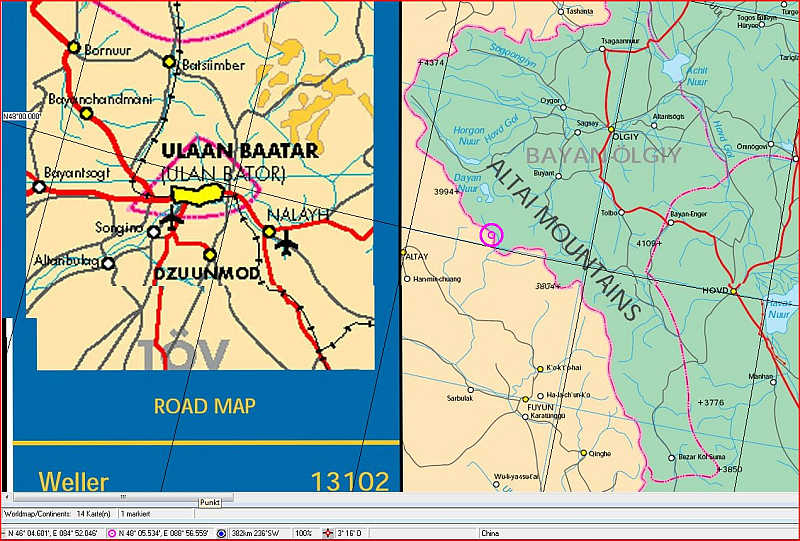
Task: Click the white marker at Bayantsogt
Action: pyautogui.click(x=39, y=187)
